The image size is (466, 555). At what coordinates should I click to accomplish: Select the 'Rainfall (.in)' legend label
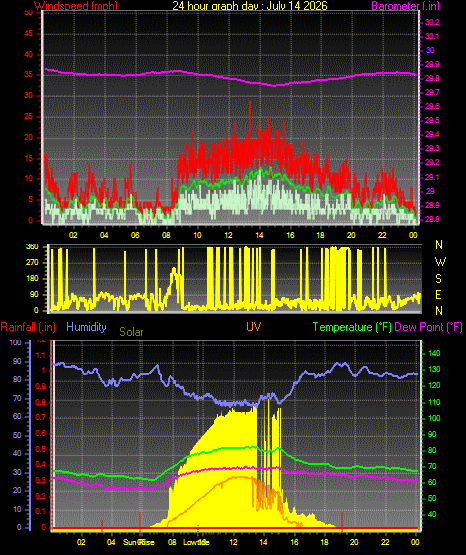28,327
